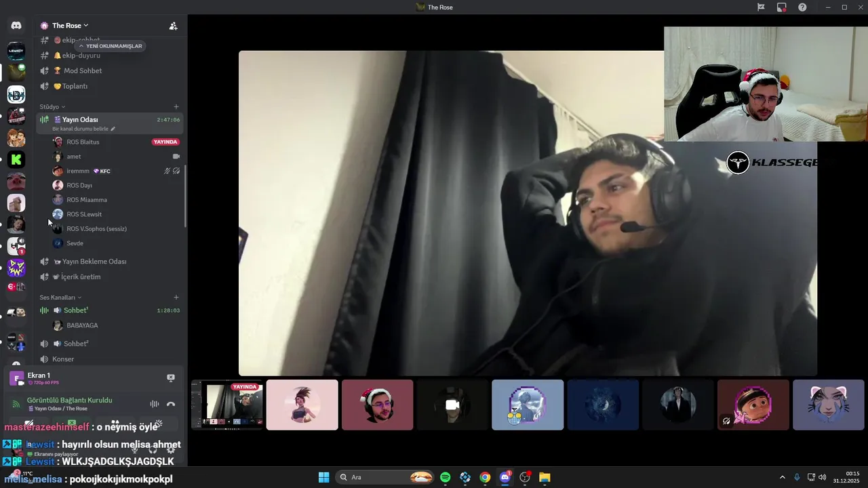The height and width of the screenshot is (488, 868).
Task: Select the live stream thumbnail tile
Action: (x=227, y=405)
